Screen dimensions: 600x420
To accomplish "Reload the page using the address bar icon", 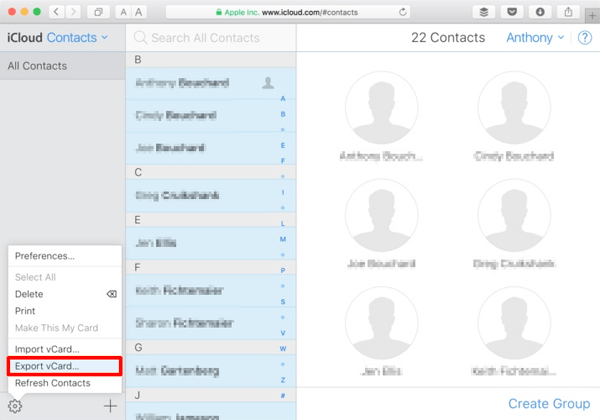I will click(401, 12).
